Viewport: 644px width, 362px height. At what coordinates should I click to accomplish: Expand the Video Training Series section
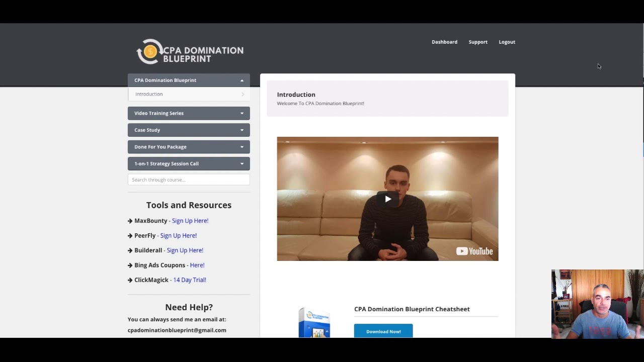[x=189, y=113]
